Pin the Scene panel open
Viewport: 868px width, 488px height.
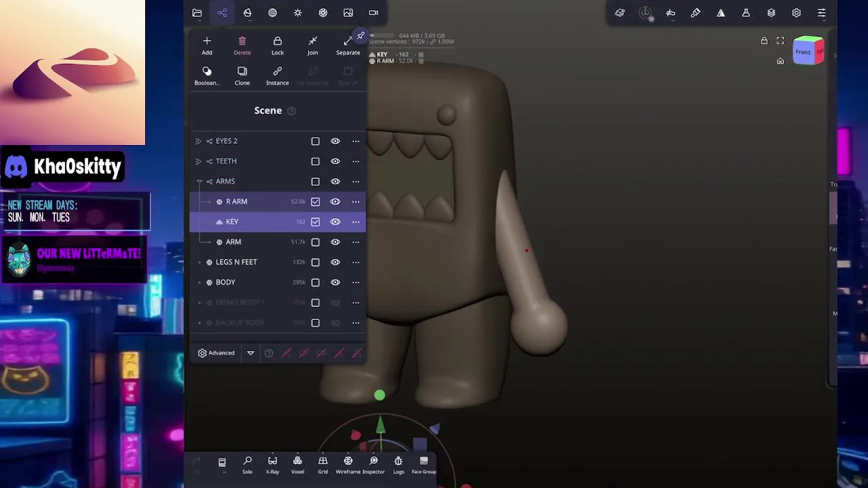coord(361,36)
